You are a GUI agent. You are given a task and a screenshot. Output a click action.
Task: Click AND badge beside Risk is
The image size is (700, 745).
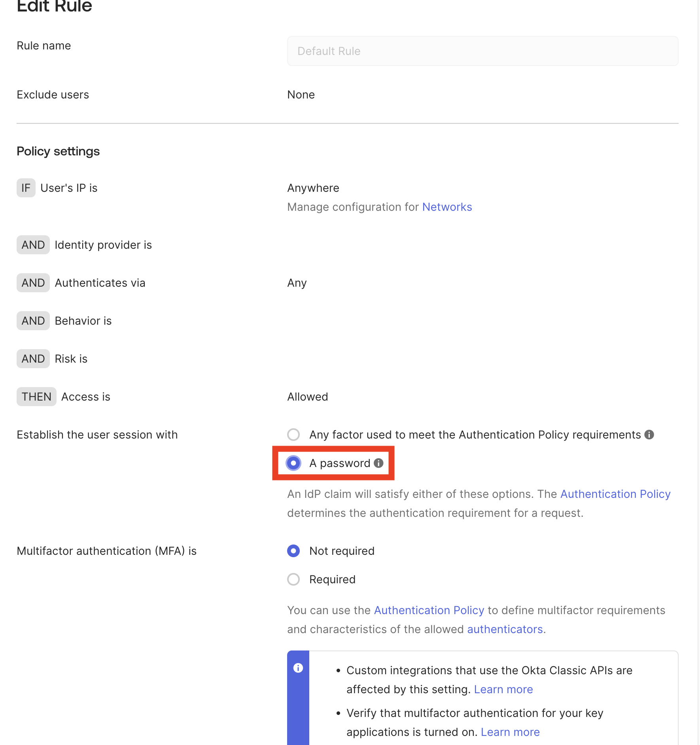point(33,359)
